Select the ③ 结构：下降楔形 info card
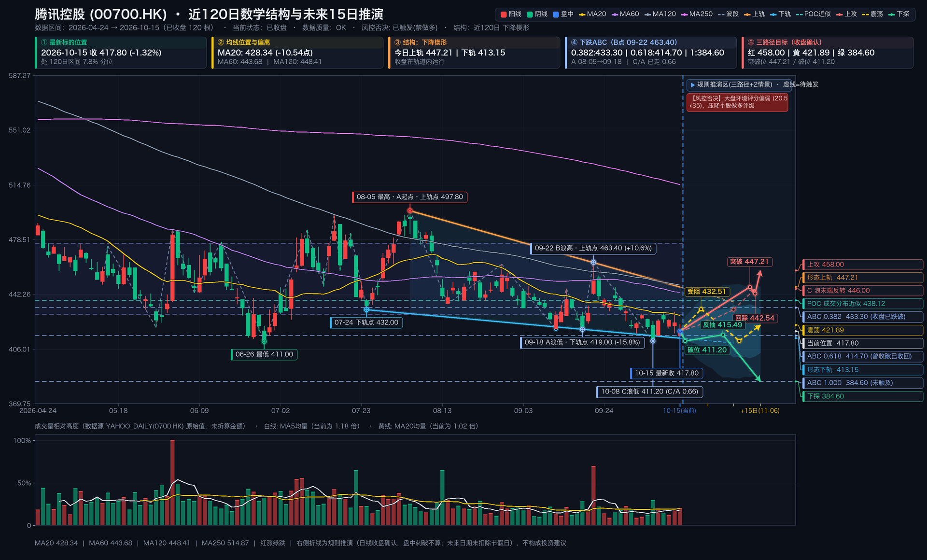Image resolution: width=927 pixels, height=560 pixels. click(x=474, y=53)
